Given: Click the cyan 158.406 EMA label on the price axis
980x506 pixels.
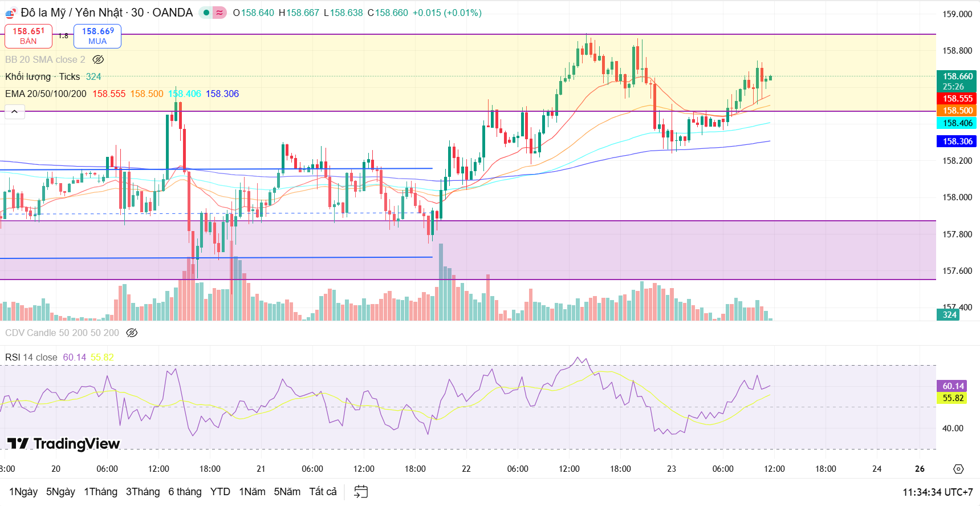Looking at the screenshot, I should click(x=957, y=123).
